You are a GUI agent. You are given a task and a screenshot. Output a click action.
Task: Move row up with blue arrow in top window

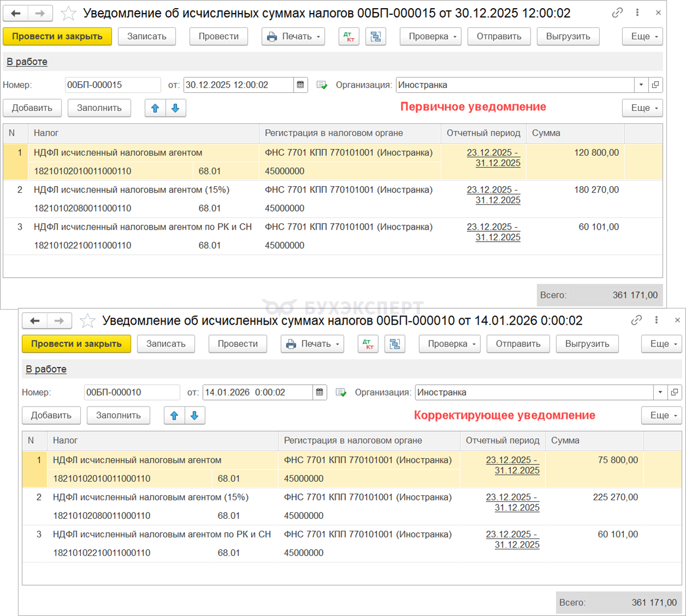point(155,108)
